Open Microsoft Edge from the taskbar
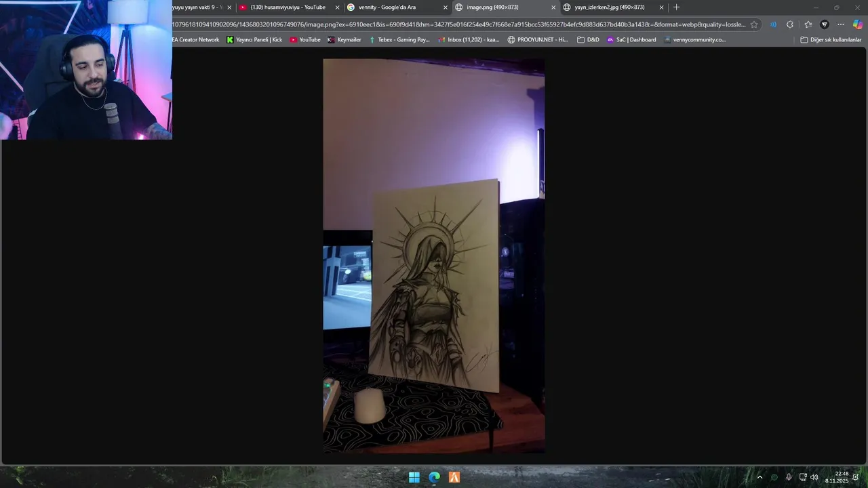Image resolution: width=868 pixels, height=488 pixels. [434, 477]
